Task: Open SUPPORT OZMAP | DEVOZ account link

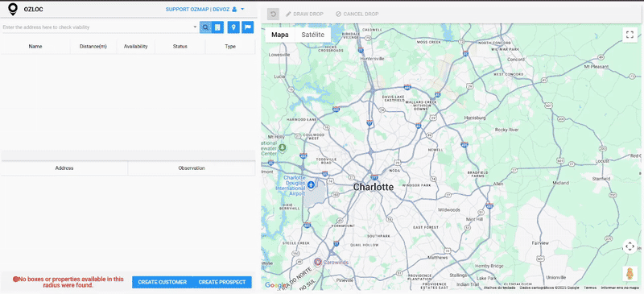Action: (197, 9)
